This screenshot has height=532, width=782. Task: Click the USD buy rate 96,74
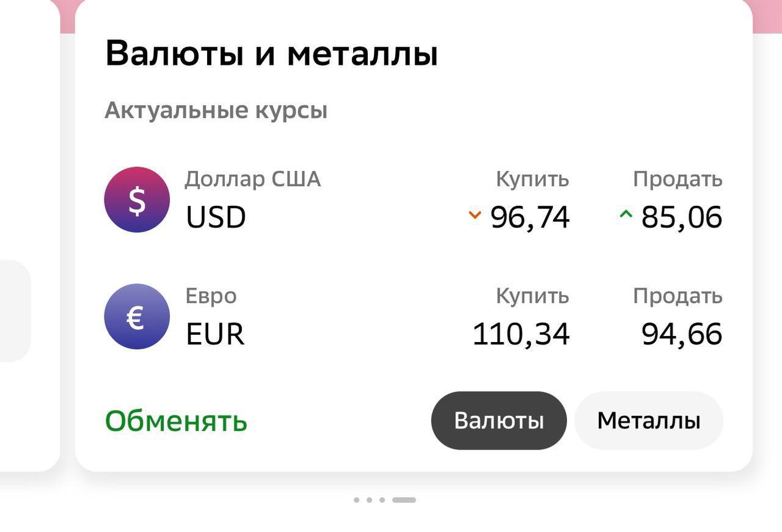point(530,217)
